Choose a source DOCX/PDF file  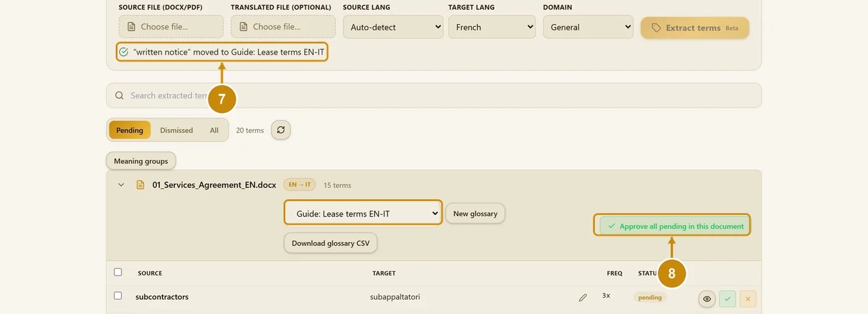click(x=171, y=27)
